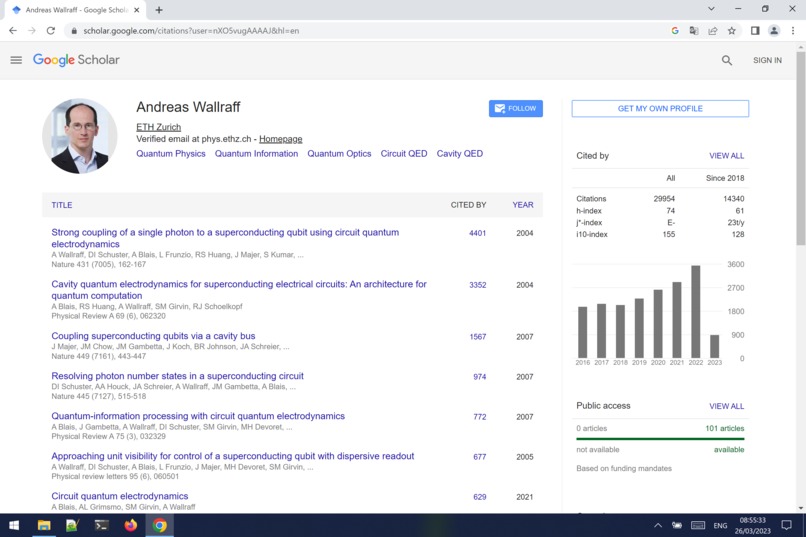This screenshot has height=537, width=806.
Task: Click the 4401 citation count
Action: [478, 233]
